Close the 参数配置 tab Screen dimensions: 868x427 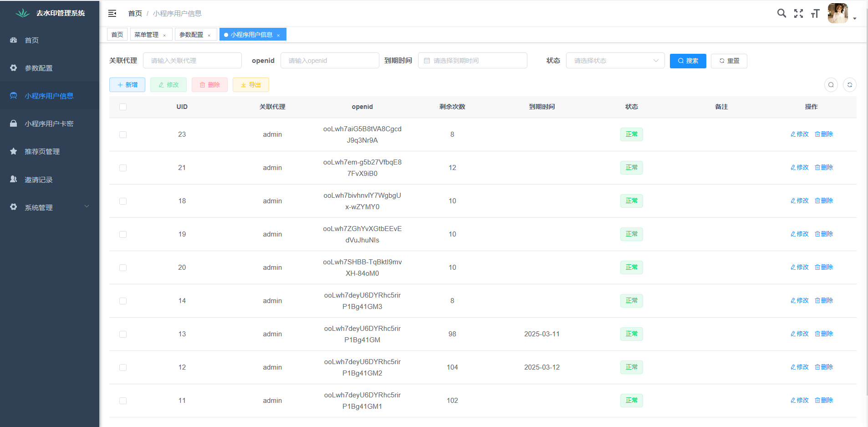(209, 35)
